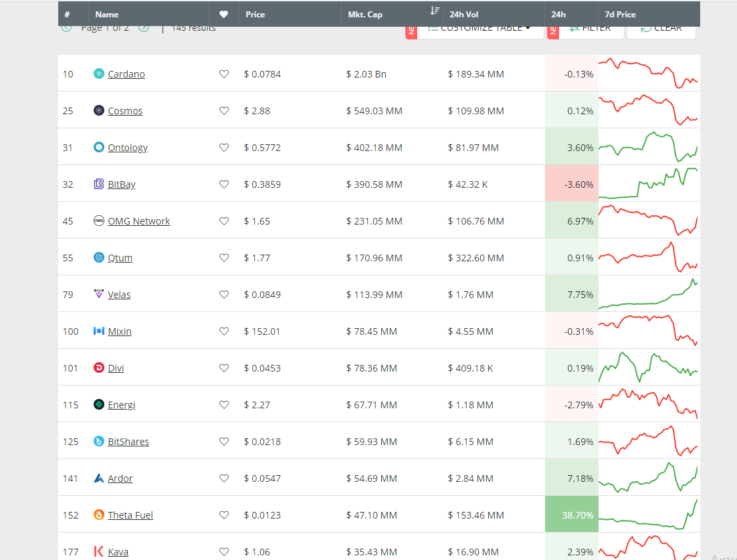Viewport: 737px width, 560px height.
Task: Open the OMG Network coin link
Action: 138,221
